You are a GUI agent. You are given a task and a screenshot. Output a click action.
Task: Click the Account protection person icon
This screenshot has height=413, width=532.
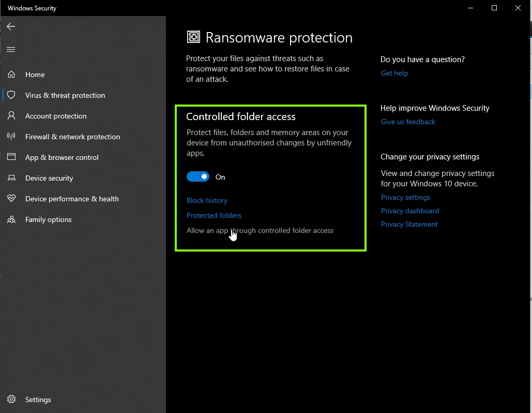click(11, 115)
